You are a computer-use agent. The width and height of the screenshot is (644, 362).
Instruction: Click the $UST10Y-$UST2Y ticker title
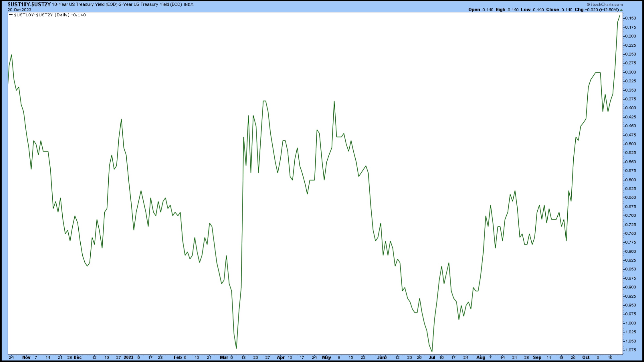click(x=29, y=4)
